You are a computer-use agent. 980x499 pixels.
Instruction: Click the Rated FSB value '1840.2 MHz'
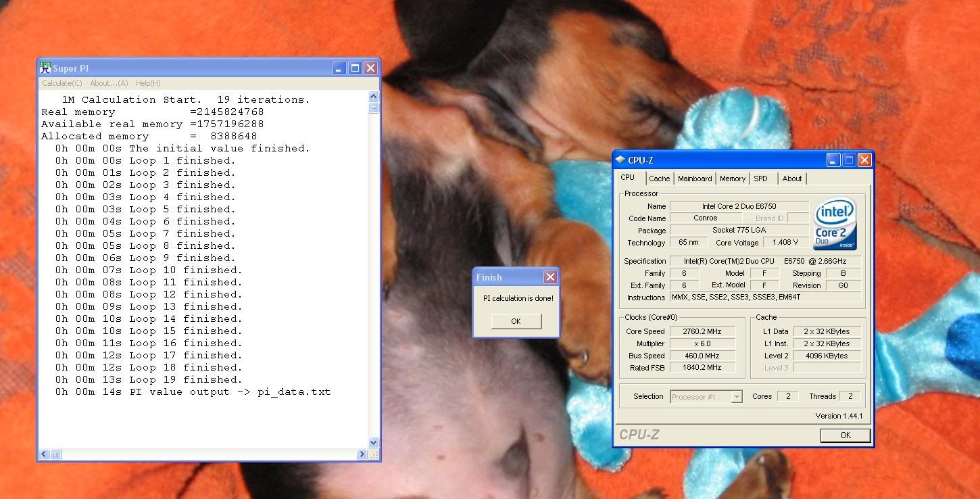pyautogui.click(x=702, y=368)
